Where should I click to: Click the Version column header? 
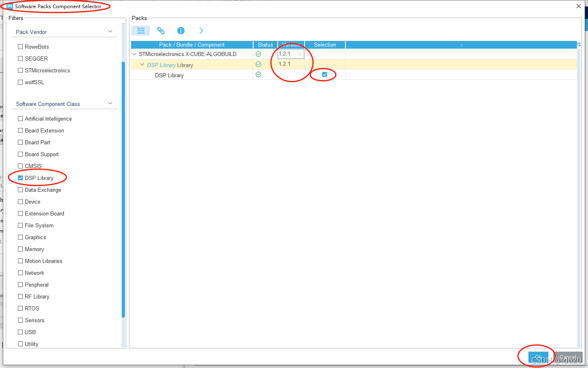click(x=291, y=45)
